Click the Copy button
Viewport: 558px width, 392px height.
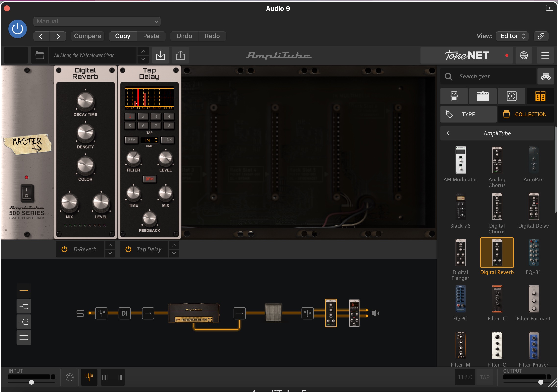(x=123, y=36)
